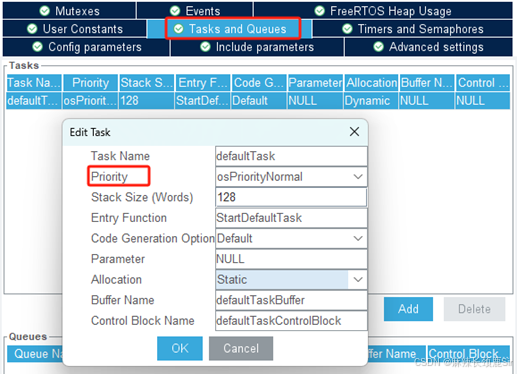Click check icon beside Include parameters
Image resolution: width=517 pixels, height=374 pixels.
coord(205,47)
